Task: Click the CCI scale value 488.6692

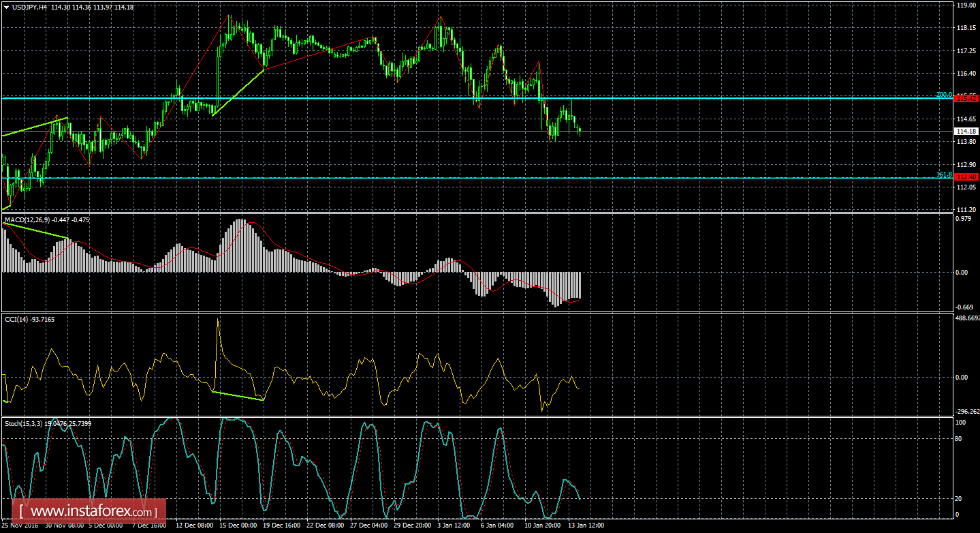Action: click(967, 318)
